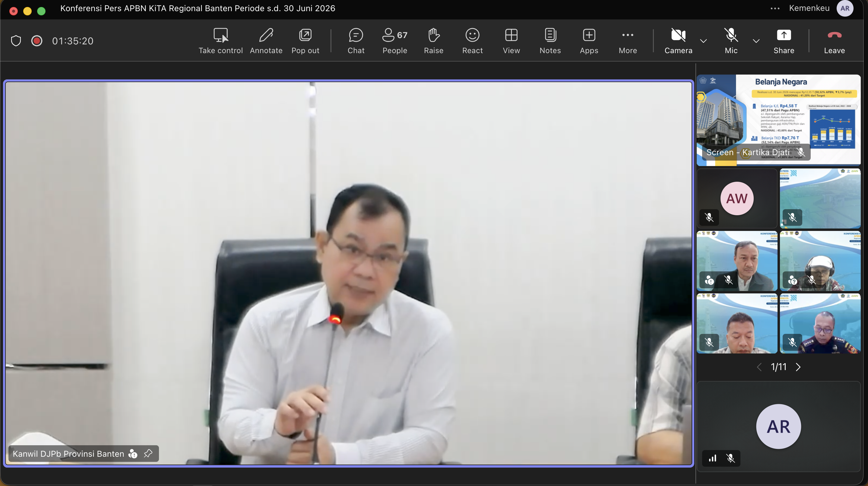
Task: Click the Kemenkeu organization label
Action: click(x=809, y=8)
